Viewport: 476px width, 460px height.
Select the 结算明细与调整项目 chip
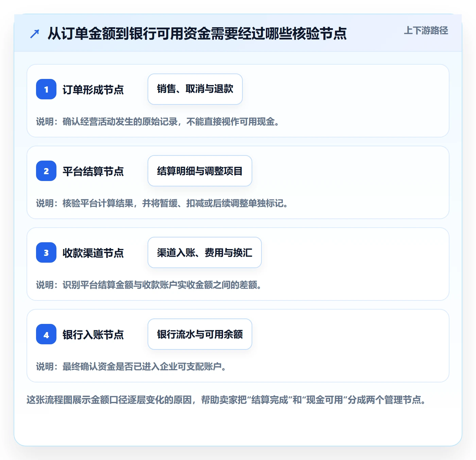click(200, 171)
